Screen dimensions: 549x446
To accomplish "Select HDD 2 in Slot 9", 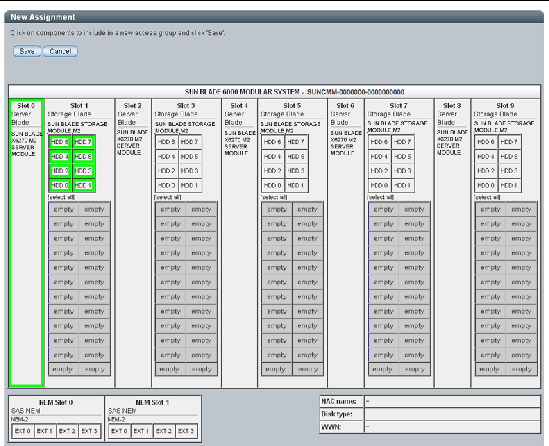I will (x=486, y=171).
